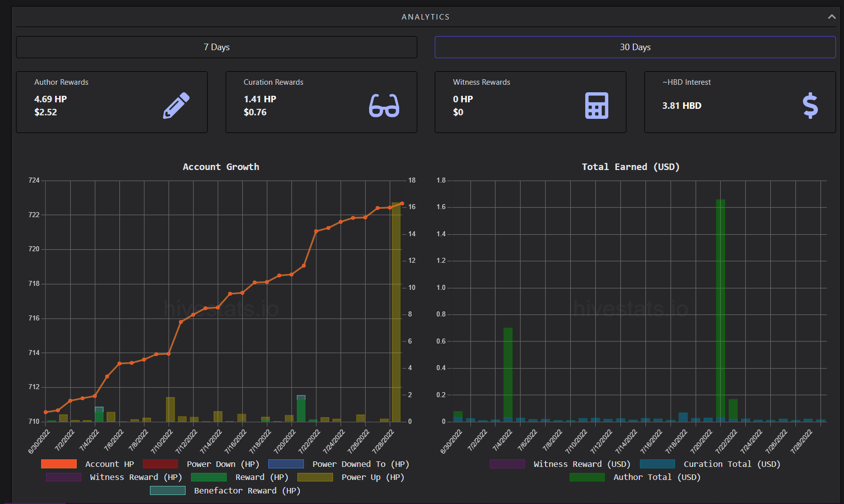Toggle Witness Reward (HP) legend swatch
844x504 pixels.
(x=64, y=477)
